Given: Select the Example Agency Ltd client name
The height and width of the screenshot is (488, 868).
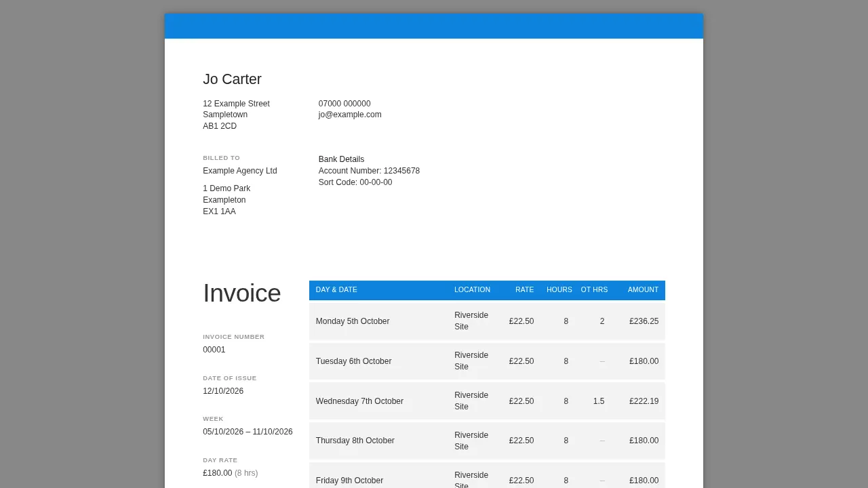Looking at the screenshot, I should 240,171.
